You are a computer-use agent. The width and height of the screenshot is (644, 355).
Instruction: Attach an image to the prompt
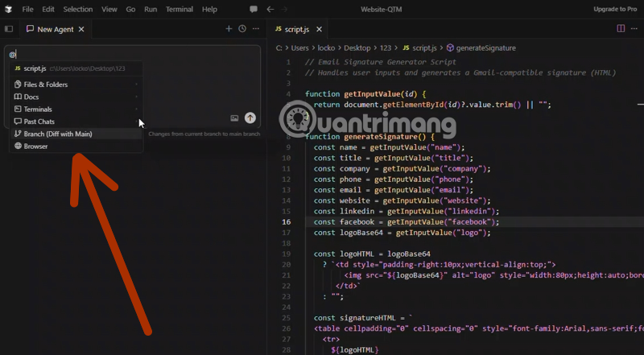234,118
